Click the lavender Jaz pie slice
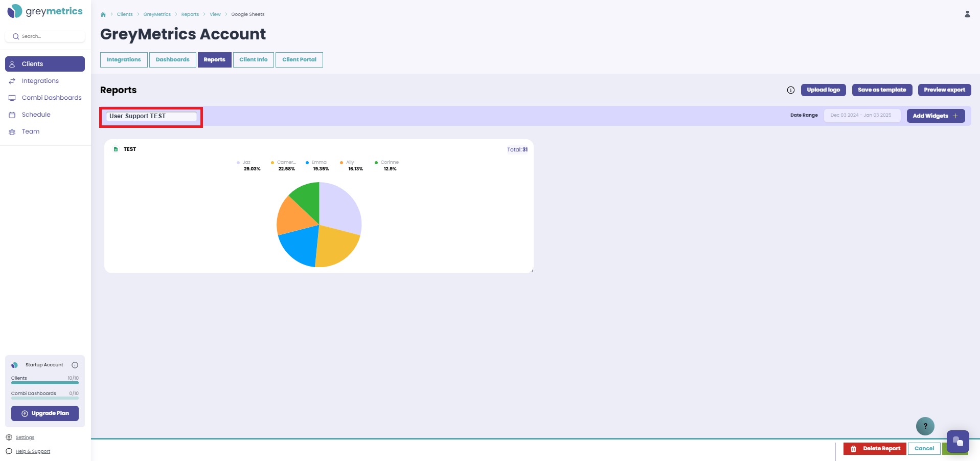 [x=340, y=210]
